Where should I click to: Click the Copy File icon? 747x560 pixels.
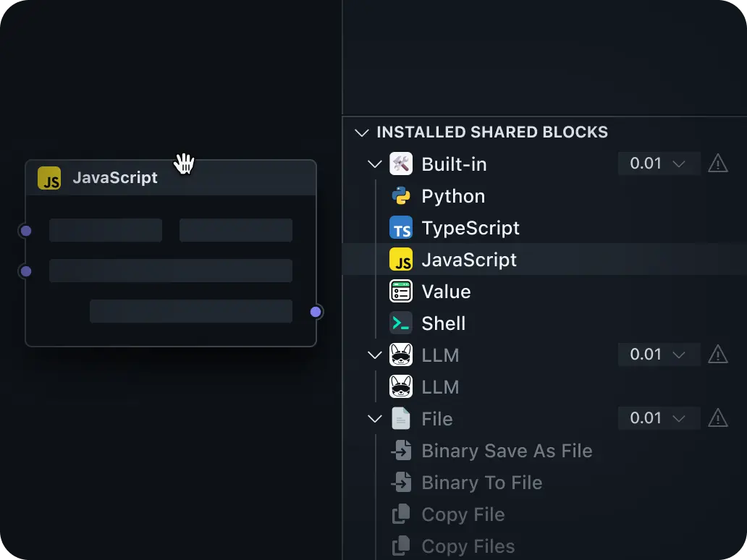click(x=401, y=514)
